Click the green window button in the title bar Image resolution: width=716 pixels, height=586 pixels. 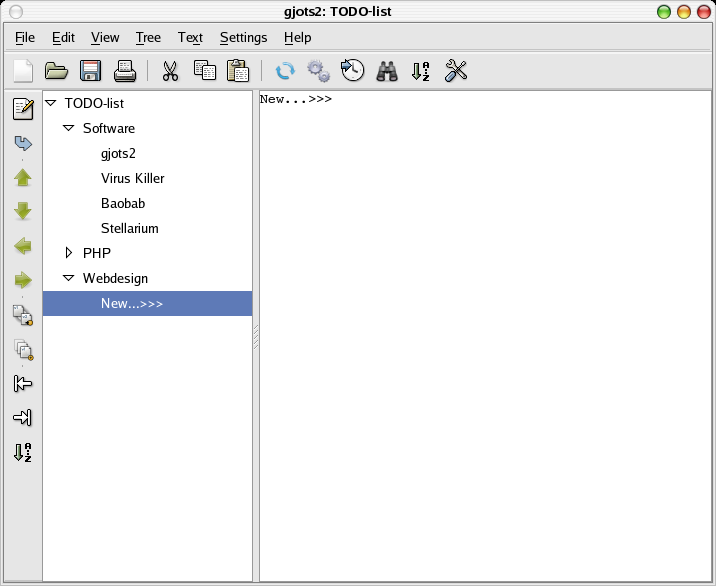663,12
